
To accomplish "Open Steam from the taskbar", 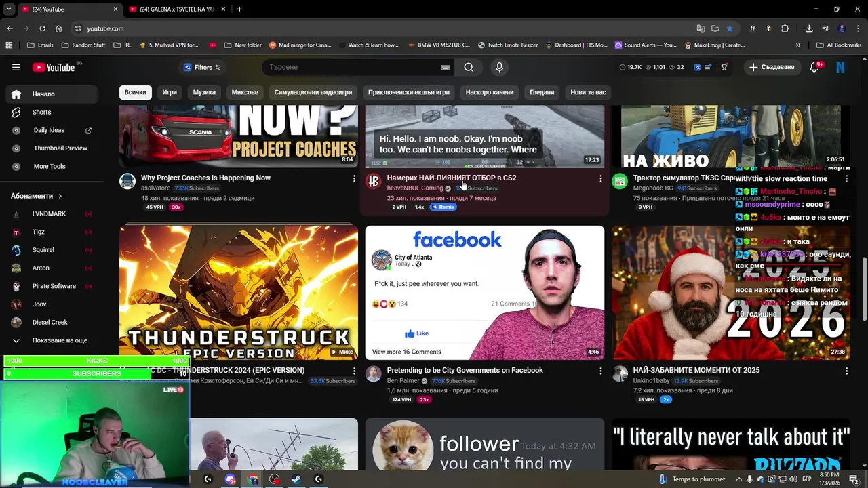I will pos(296,479).
